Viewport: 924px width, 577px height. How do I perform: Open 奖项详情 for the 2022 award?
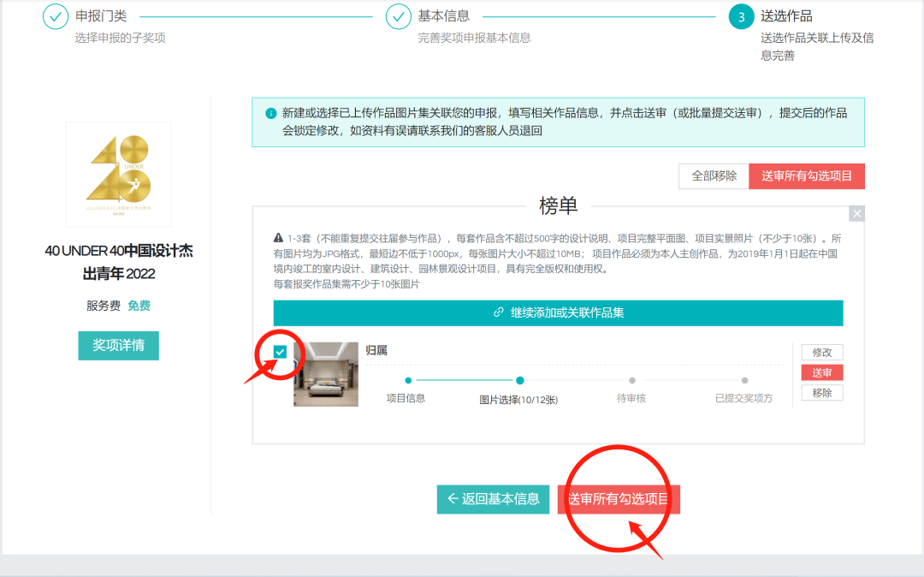118,345
